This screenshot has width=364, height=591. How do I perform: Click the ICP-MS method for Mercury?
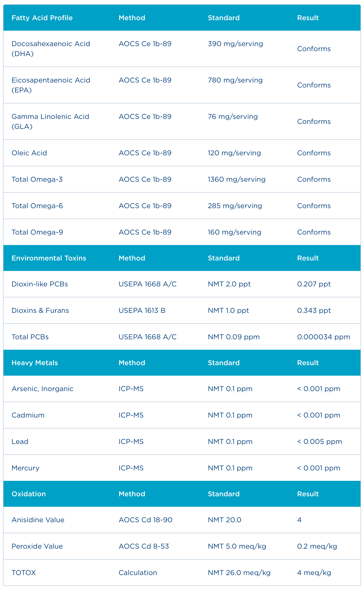coord(131,468)
